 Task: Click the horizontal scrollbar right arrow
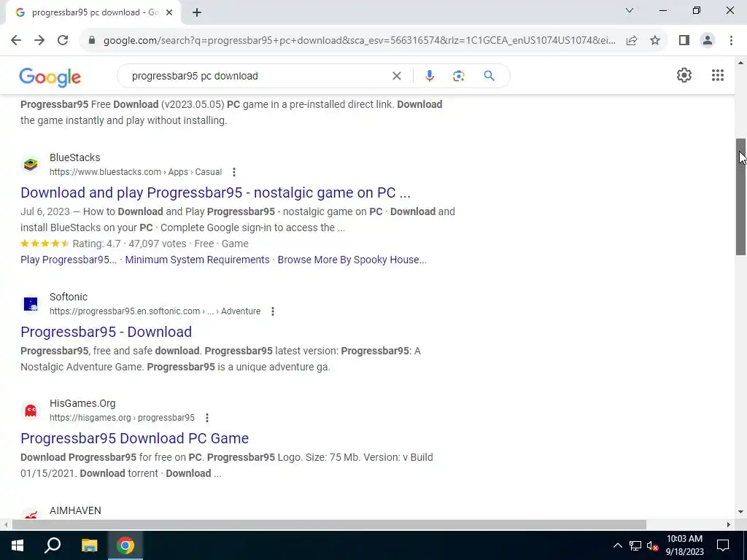(729, 524)
